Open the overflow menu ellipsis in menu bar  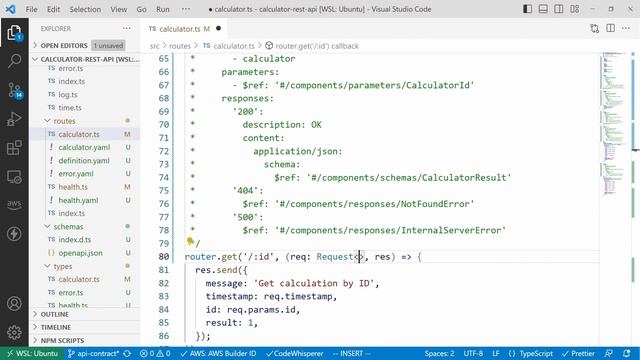click(x=186, y=9)
